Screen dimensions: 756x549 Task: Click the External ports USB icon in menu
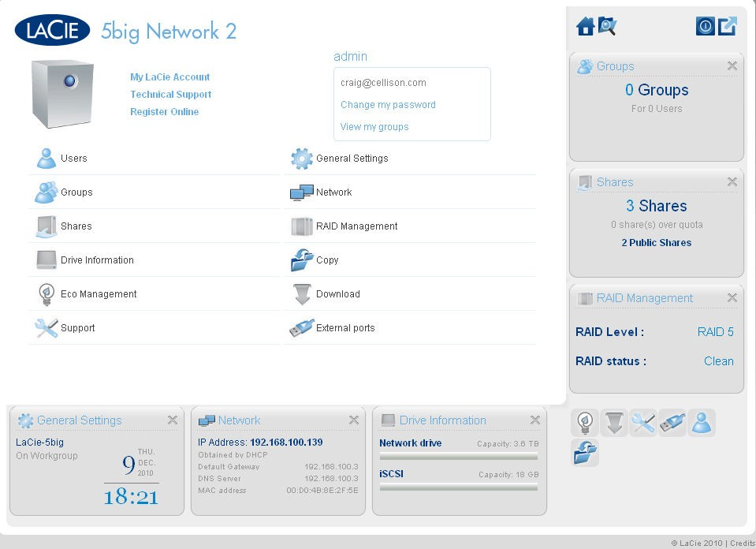[x=302, y=328]
